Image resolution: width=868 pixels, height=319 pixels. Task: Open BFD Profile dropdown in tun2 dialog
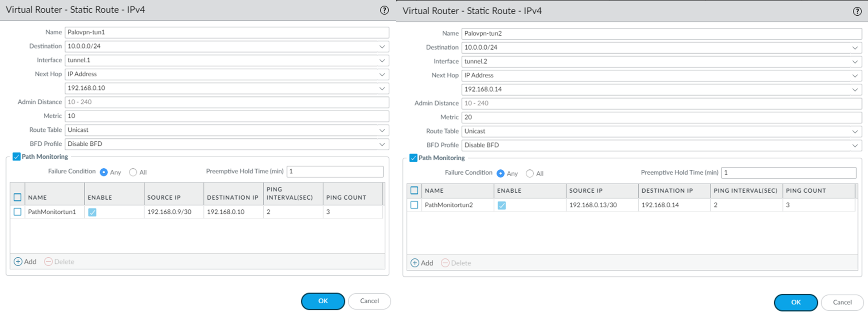coord(855,145)
